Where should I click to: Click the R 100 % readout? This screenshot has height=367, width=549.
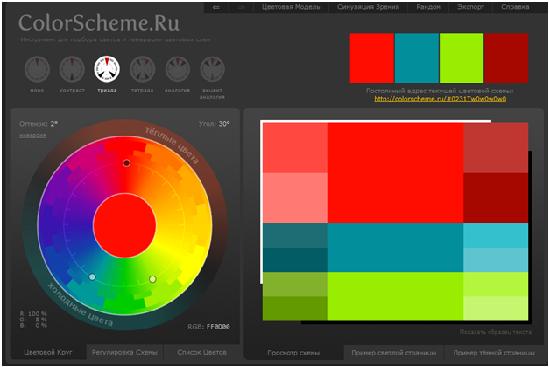(33, 313)
